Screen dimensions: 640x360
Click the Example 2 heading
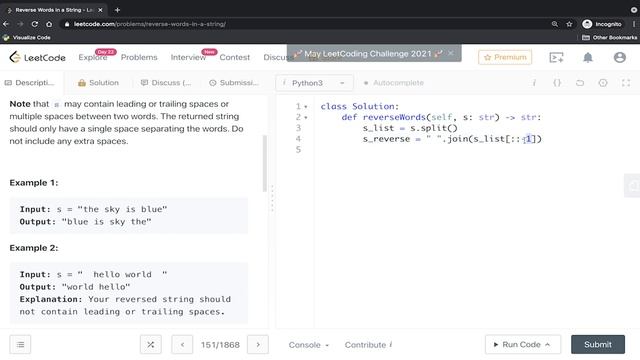pyautogui.click(x=34, y=248)
